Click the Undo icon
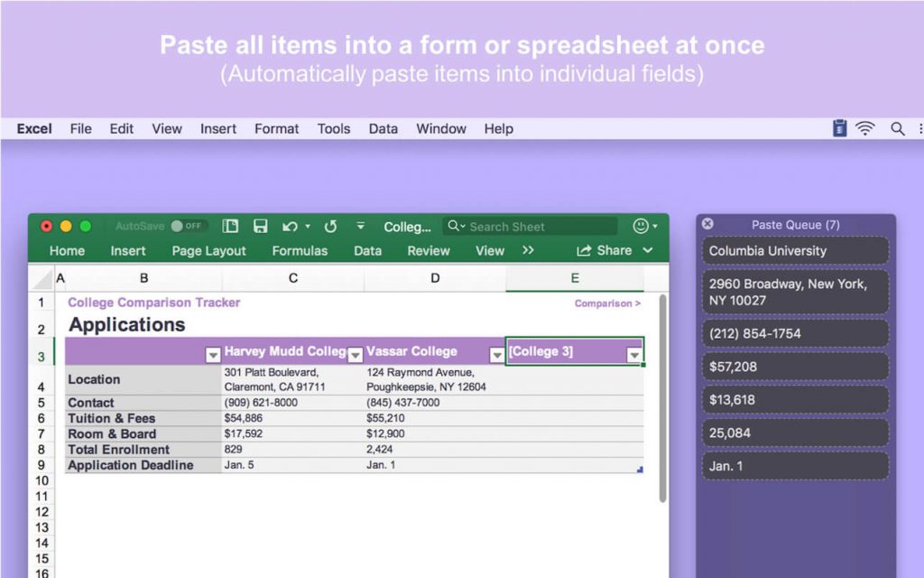 pos(289,226)
